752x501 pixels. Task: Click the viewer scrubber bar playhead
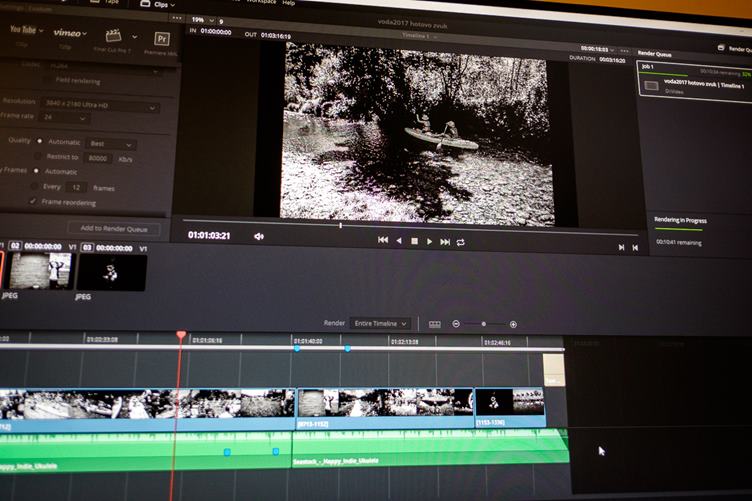[x=341, y=225]
